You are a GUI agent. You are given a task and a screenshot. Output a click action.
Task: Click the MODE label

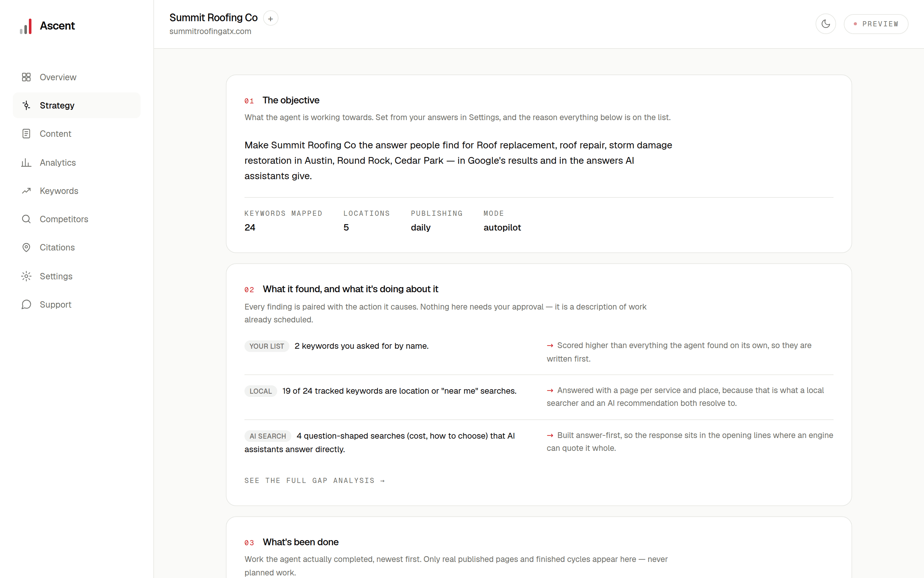(494, 213)
